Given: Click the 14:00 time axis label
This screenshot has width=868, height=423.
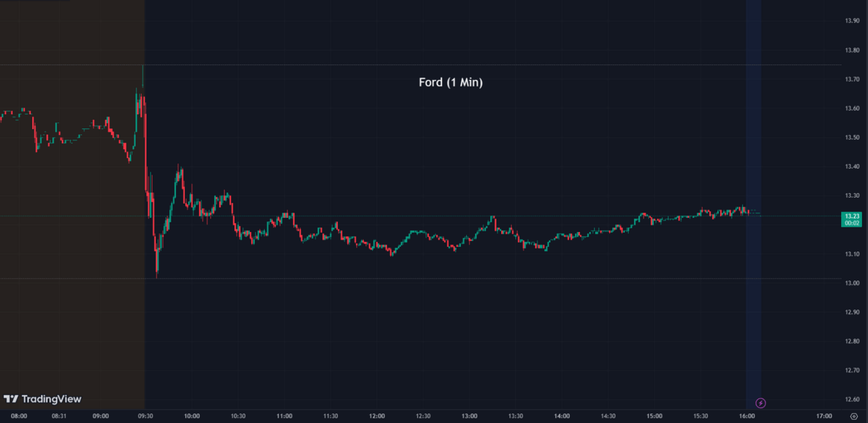Looking at the screenshot, I should tap(562, 416).
